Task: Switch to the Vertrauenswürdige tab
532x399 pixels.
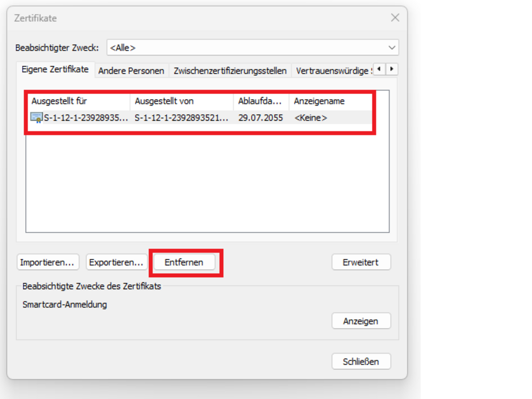Action: 332,71
